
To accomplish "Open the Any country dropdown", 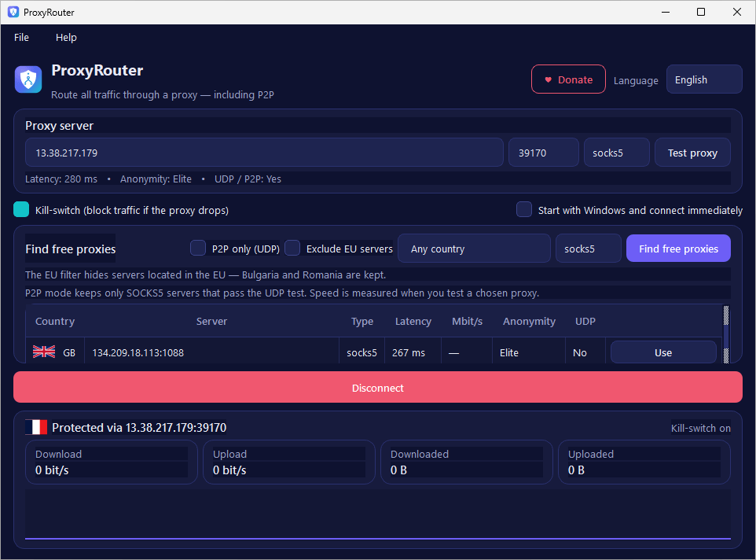I will coord(474,249).
